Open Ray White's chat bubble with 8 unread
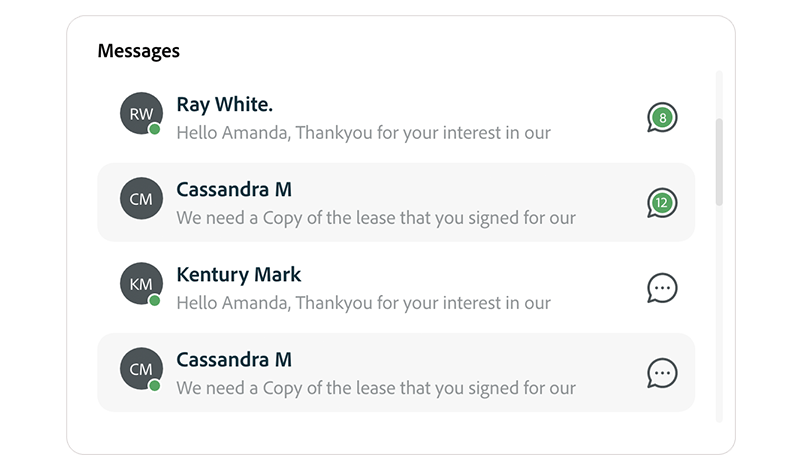The image size is (790, 470). pyautogui.click(x=662, y=117)
